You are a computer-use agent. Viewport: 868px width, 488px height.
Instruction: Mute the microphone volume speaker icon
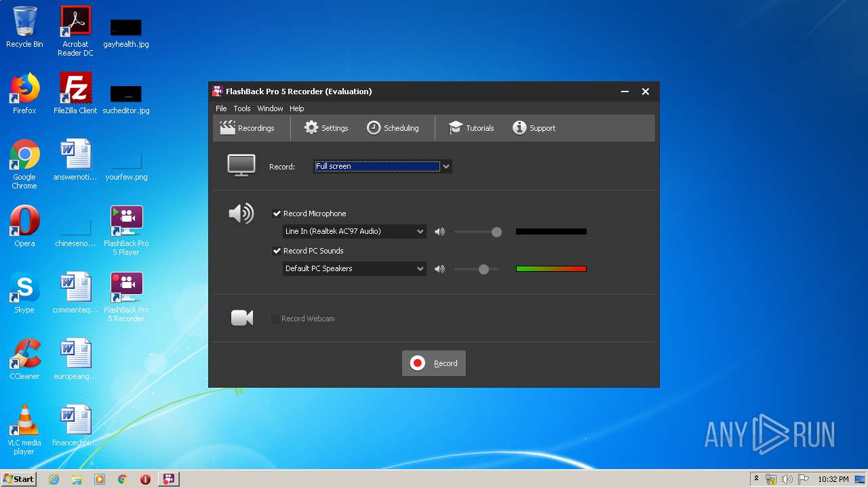440,232
